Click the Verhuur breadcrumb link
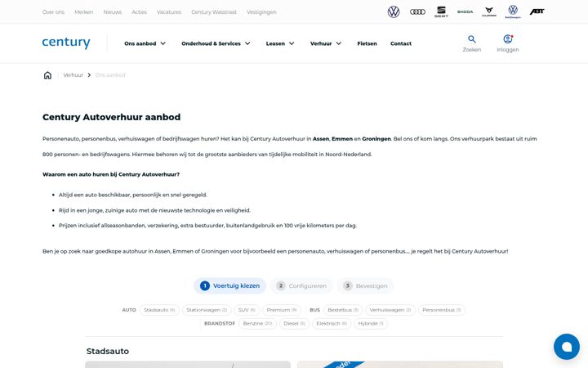Screen dimensions: 588x368 73,75
